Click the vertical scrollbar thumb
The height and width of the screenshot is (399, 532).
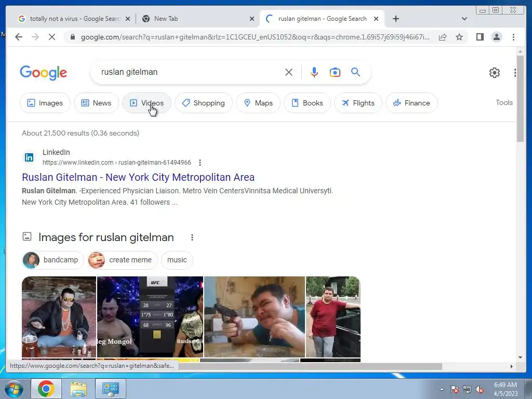[x=520, y=98]
